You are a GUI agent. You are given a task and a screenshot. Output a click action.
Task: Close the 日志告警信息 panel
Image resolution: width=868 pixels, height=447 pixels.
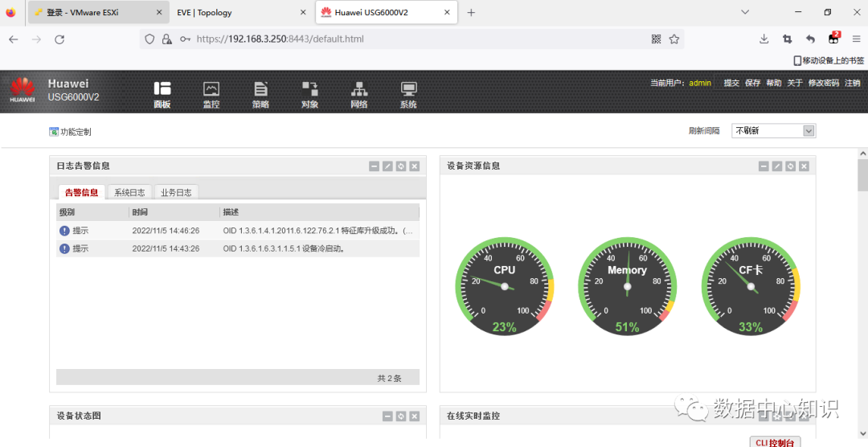(x=415, y=166)
